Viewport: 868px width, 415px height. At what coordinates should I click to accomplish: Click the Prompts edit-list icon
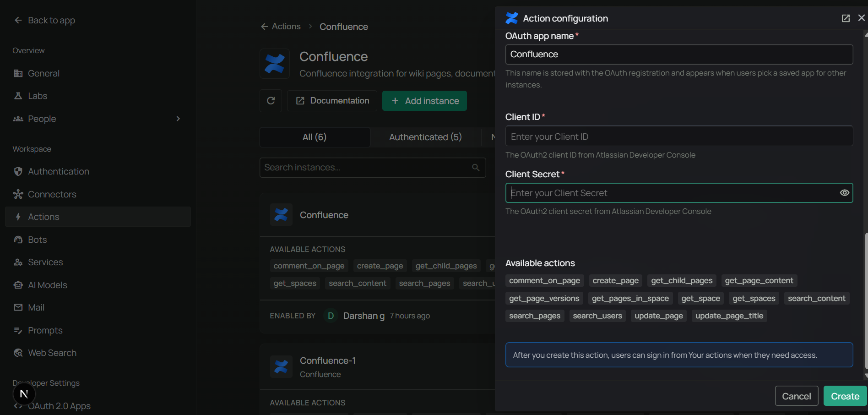(18, 330)
